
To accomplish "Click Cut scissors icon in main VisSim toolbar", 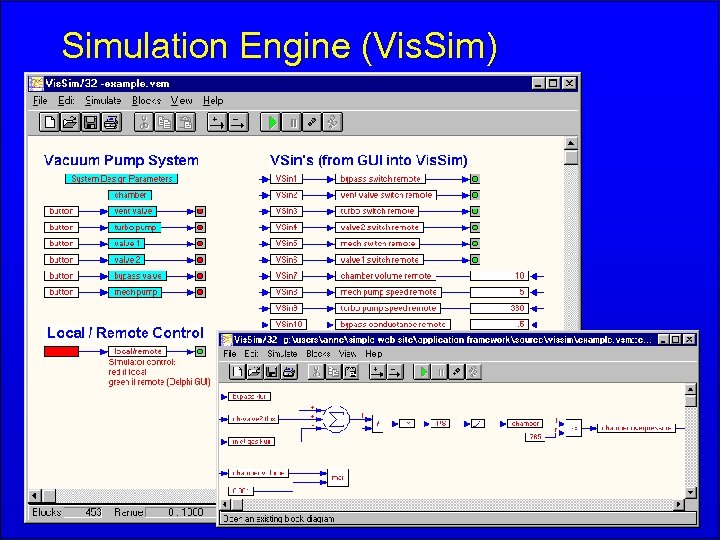I will tap(144, 123).
